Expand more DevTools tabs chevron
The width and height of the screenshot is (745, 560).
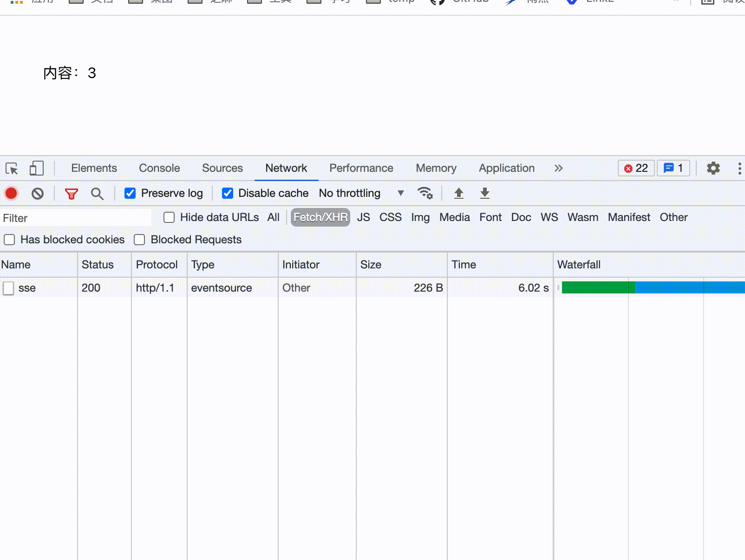pyautogui.click(x=558, y=168)
